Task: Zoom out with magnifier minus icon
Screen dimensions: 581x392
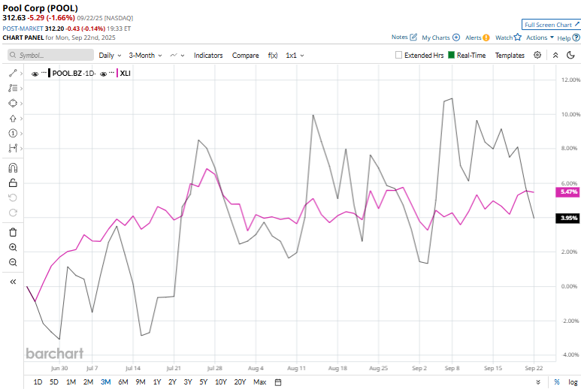Action: (x=13, y=262)
